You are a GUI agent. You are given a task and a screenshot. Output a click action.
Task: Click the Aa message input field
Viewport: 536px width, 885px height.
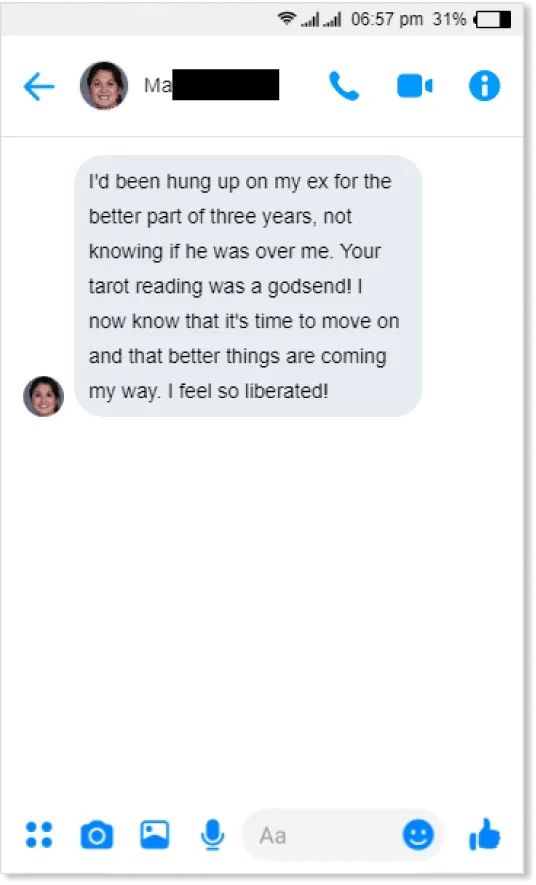click(x=342, y=835)
